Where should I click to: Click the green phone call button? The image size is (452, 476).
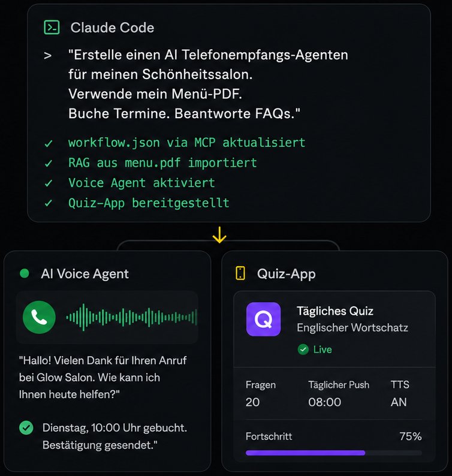(x=39, y=317)
